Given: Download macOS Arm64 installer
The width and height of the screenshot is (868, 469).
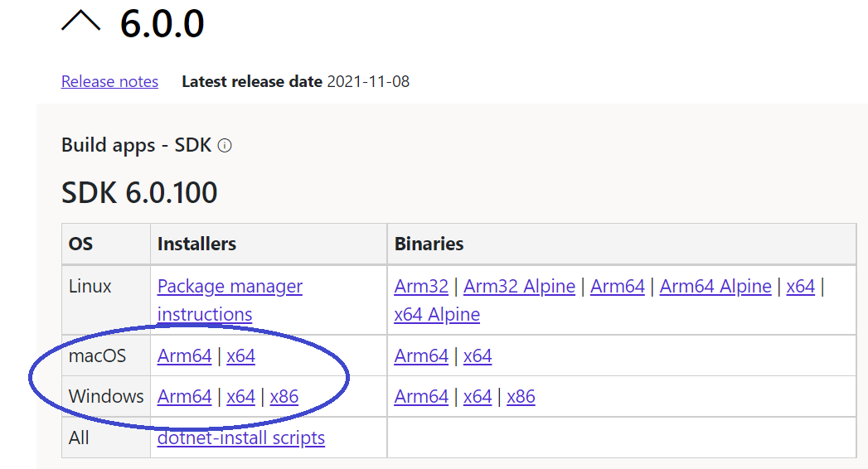Looking at the screenshot, I should [184, 355].
